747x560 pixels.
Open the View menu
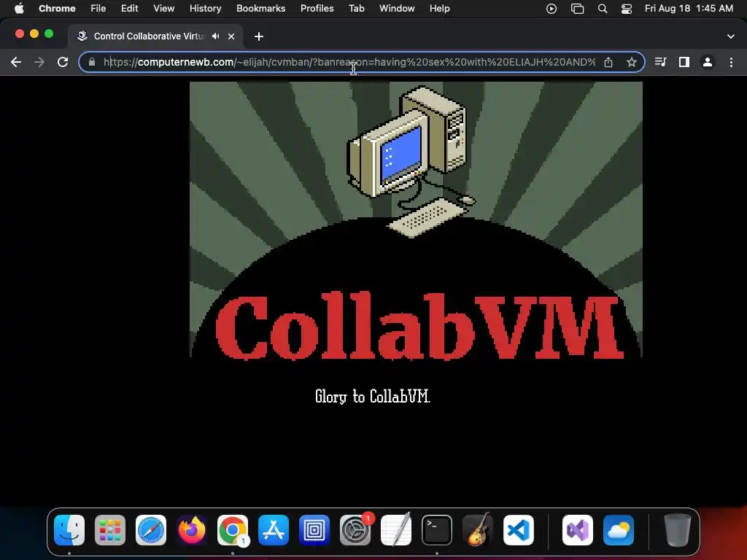(163, 9)
